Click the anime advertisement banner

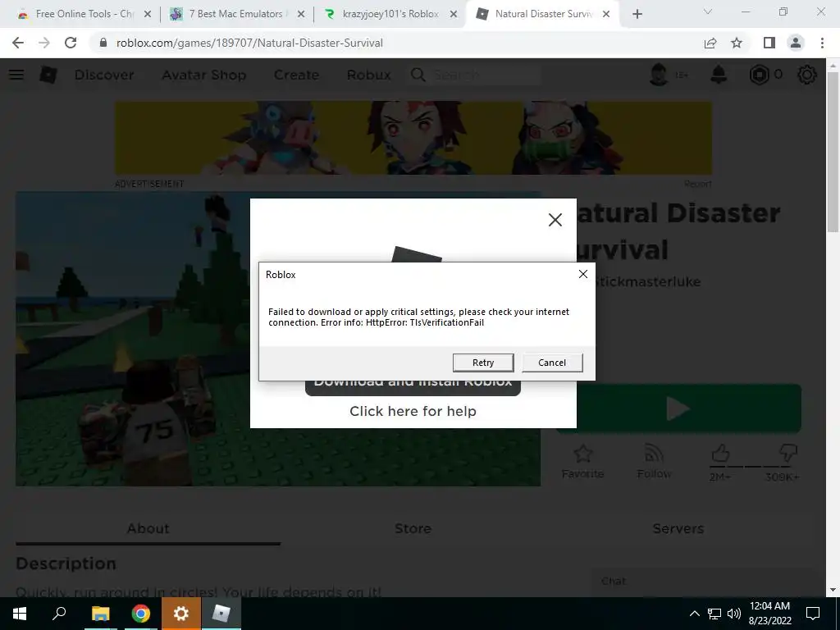(413, 138)
